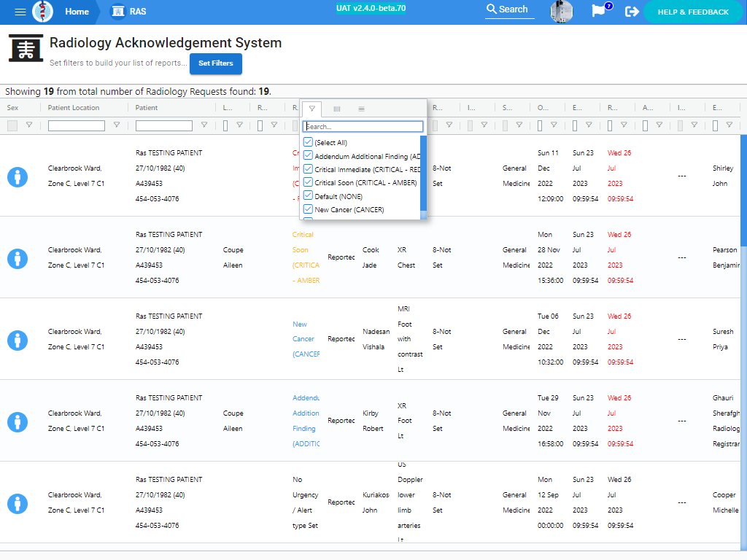
Task: Open the filter icon for the Patient column
Action: [x=204, y=125]
